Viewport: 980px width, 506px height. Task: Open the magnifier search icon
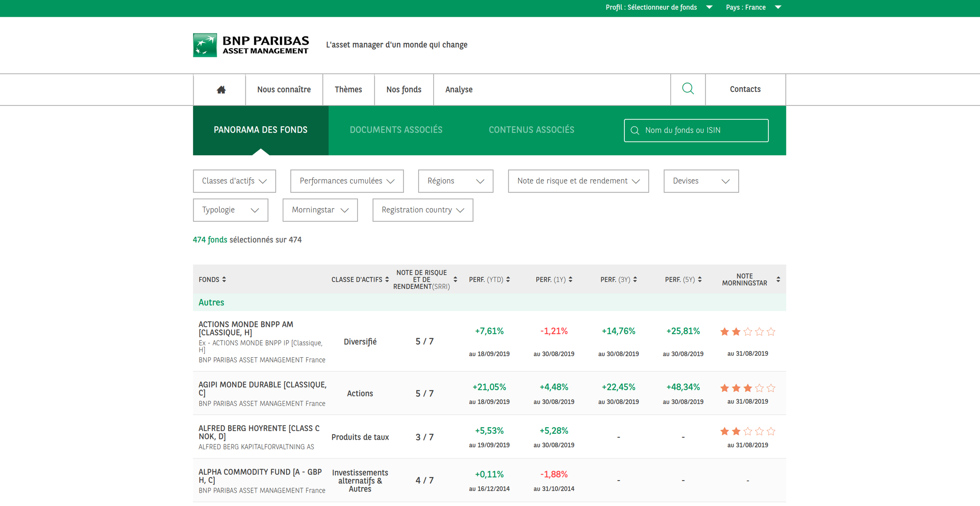(x=688, y=89)
